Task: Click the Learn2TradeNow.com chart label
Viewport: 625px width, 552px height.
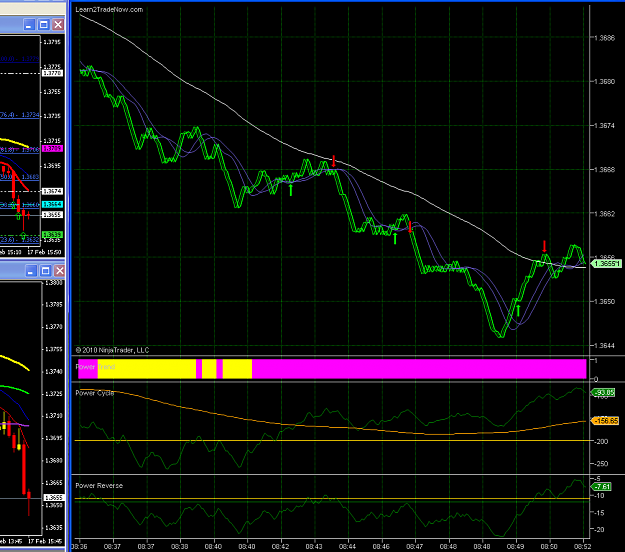Action: tap(109, 10)
